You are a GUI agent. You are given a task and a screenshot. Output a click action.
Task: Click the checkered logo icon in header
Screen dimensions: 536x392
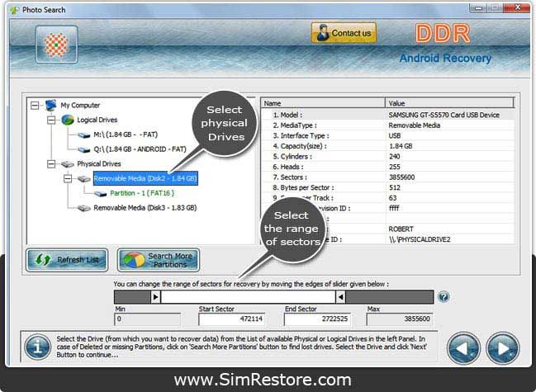56,45
